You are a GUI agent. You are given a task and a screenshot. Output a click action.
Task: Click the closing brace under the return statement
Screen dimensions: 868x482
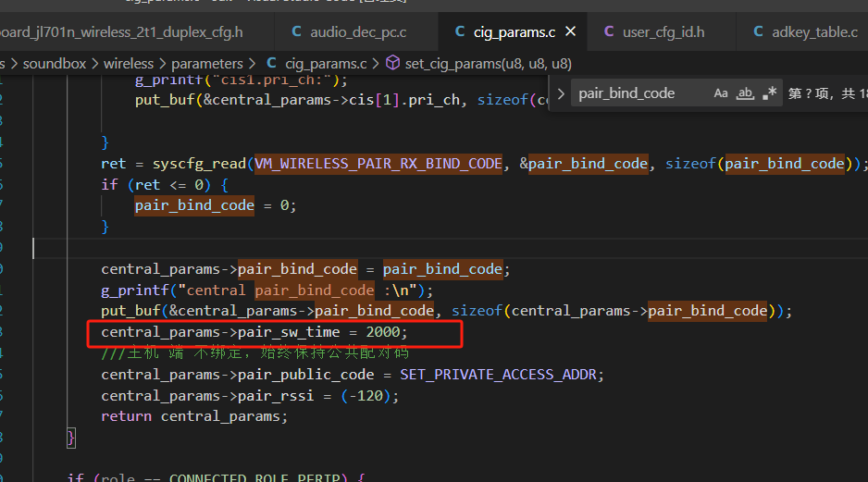coord(71,438)
